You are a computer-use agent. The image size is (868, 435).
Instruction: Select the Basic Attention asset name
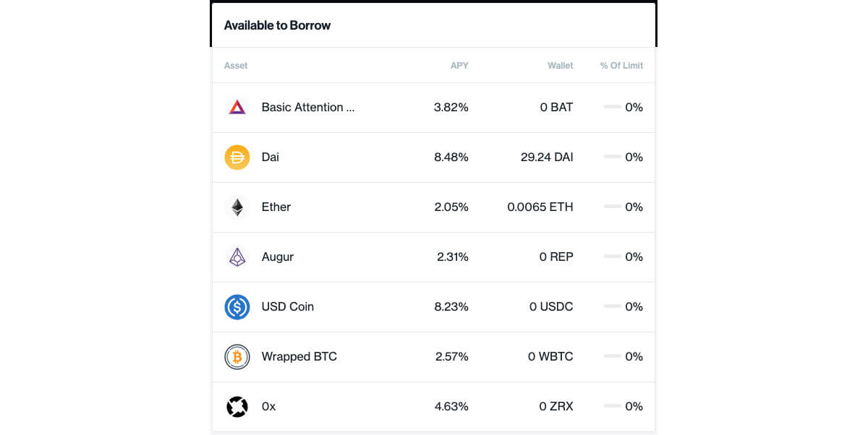308,108
